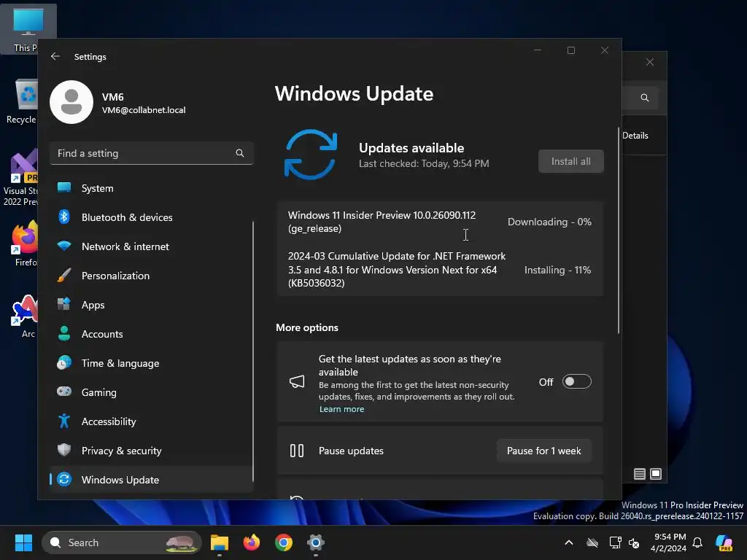Click the large blue update sync icon

tap(311, 155)
